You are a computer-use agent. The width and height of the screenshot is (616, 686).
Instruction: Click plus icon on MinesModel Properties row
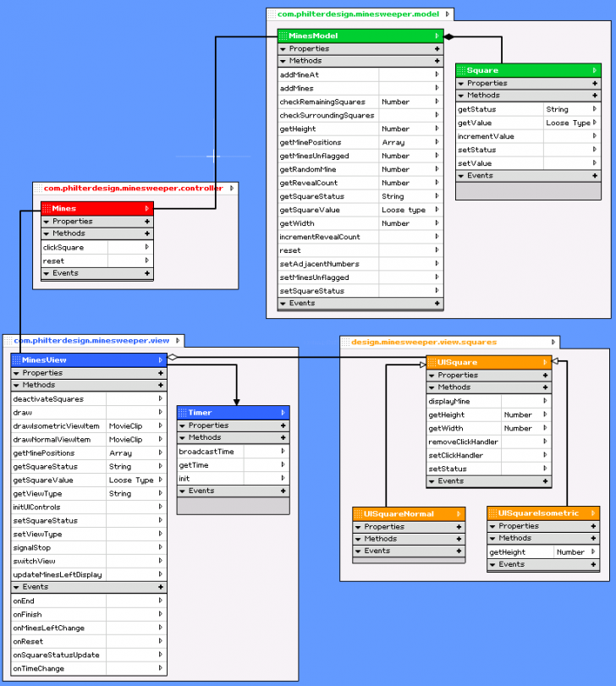[437, 49]
